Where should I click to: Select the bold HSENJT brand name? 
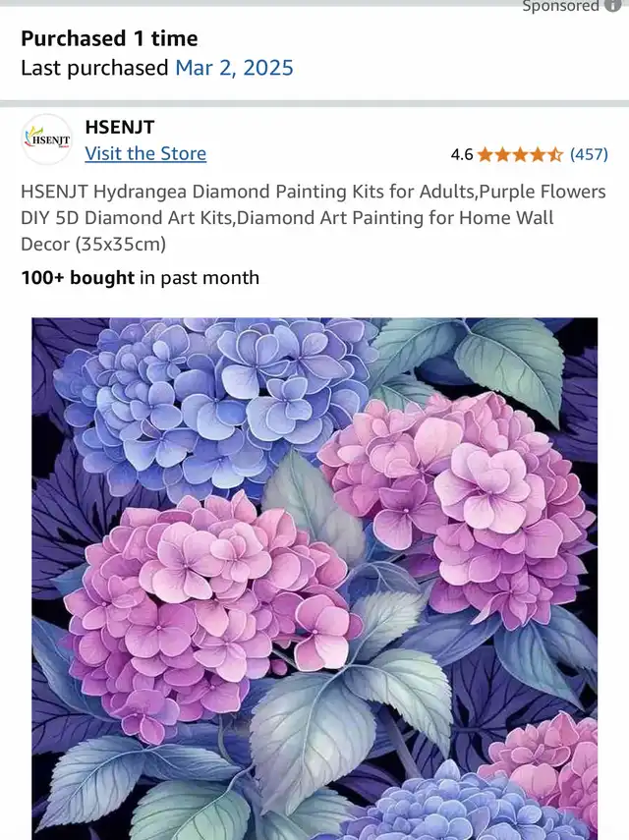(120, 127)
